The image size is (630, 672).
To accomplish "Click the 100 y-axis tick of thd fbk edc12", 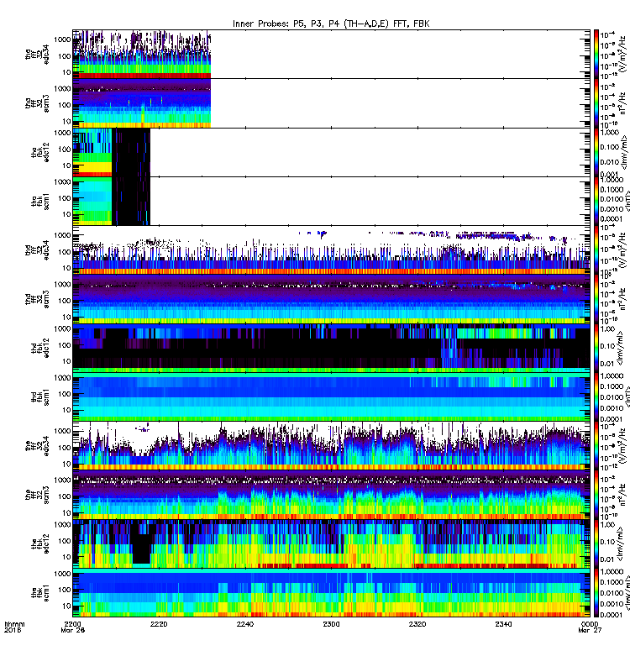I will pos(65,345).
